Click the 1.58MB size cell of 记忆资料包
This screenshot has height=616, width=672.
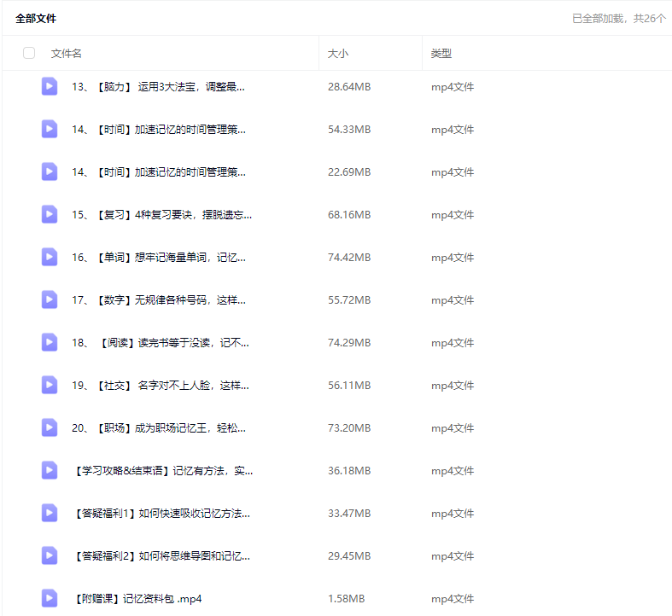point(347,598)
